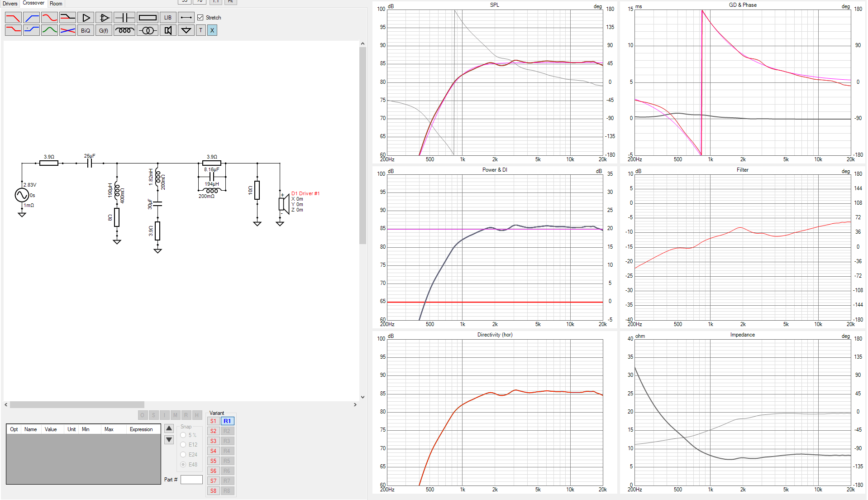The width and height of the screenshot is (868, 500).
Task: Switch to the Crossover tab
Action: click(x=33, y=3)
